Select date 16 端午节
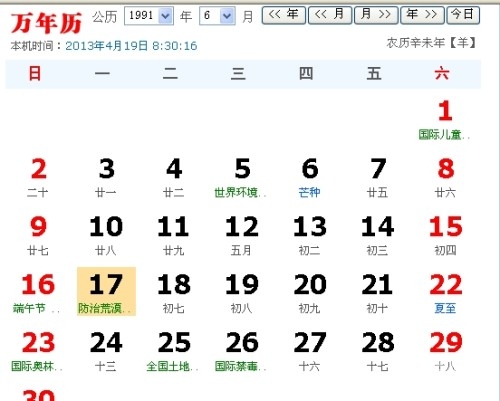 (x=37, y=294)
